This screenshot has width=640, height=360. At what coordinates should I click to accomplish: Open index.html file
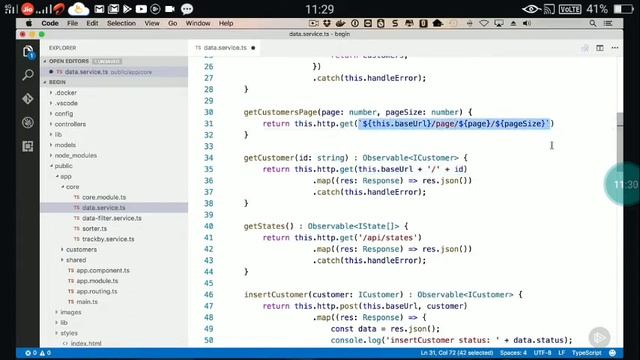[86, 344]
